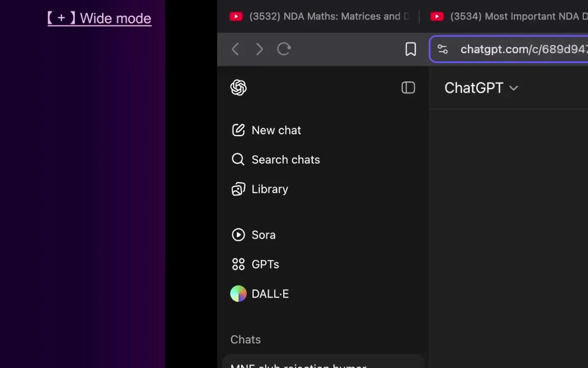The image size is (588, 368).
Task: Click the browser forward arrow
Action: [x=259, y=49]
